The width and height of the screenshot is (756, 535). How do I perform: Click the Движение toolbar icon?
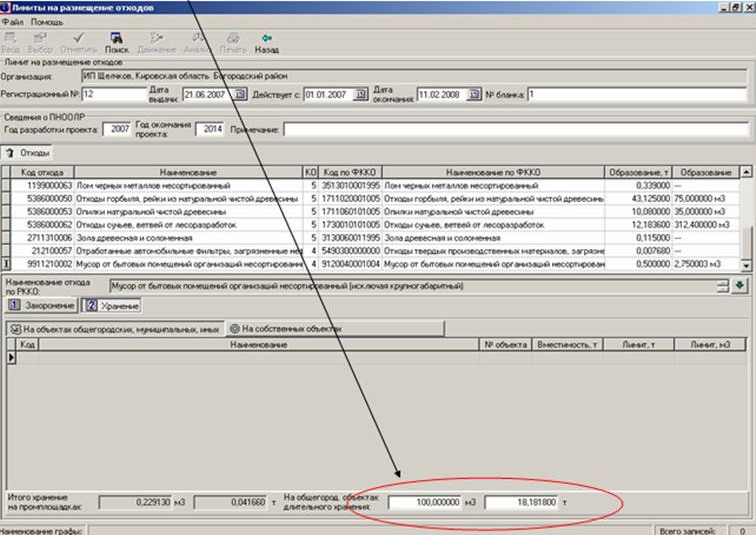click(156, 41)
